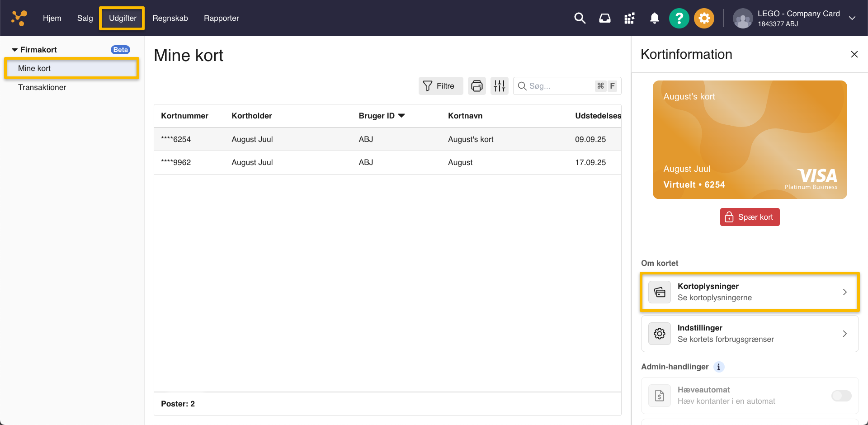Toggle the Hæveautomat switch
The height and width of the screenshot is (425, 868).
click(x=841, y=396)
